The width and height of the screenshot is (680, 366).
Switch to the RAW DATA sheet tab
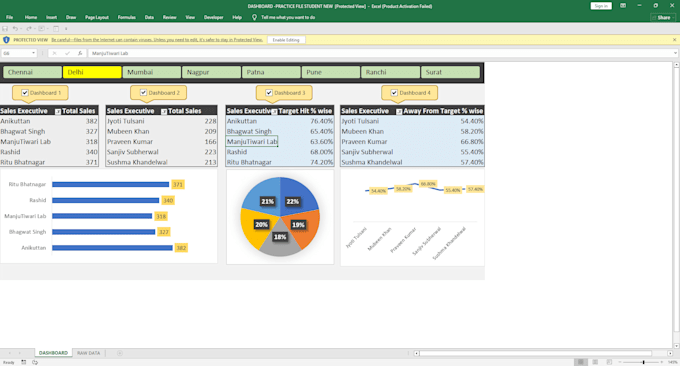click(x=88, y=353)
